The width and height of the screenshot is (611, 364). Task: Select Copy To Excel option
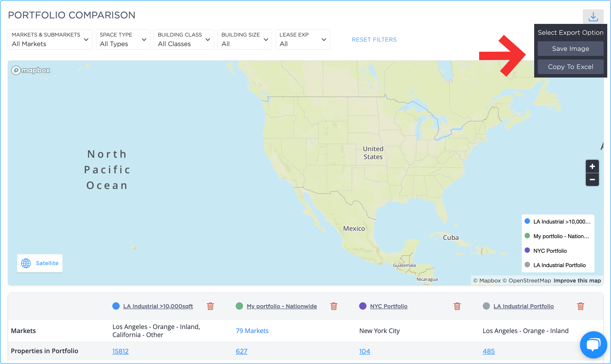coord(571,67)
